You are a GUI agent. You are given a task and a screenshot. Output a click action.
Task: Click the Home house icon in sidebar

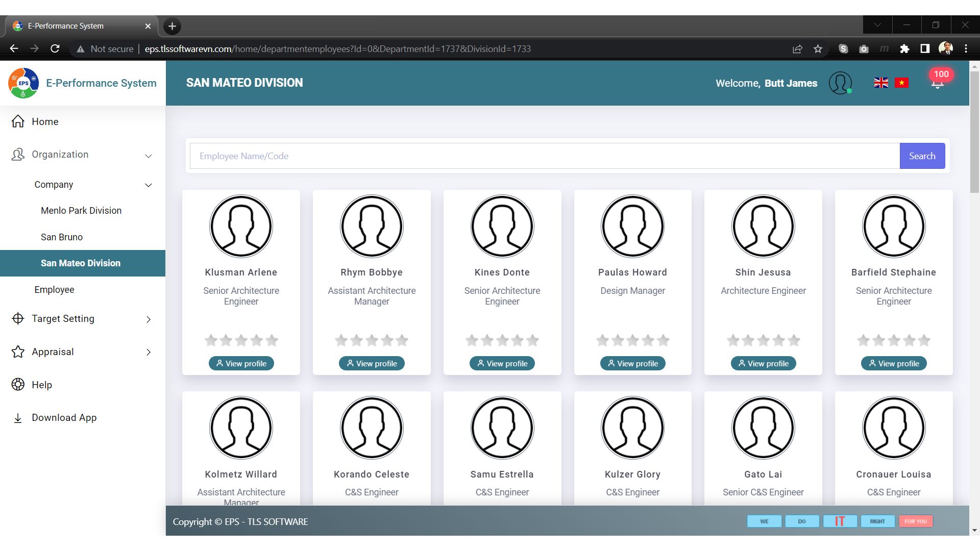[18, 121]
